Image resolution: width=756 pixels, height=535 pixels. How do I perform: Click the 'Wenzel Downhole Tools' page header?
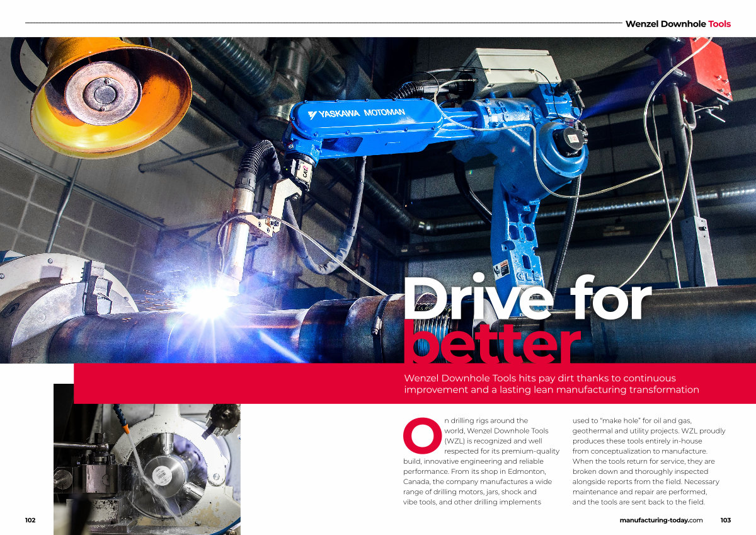click(678, 24)
